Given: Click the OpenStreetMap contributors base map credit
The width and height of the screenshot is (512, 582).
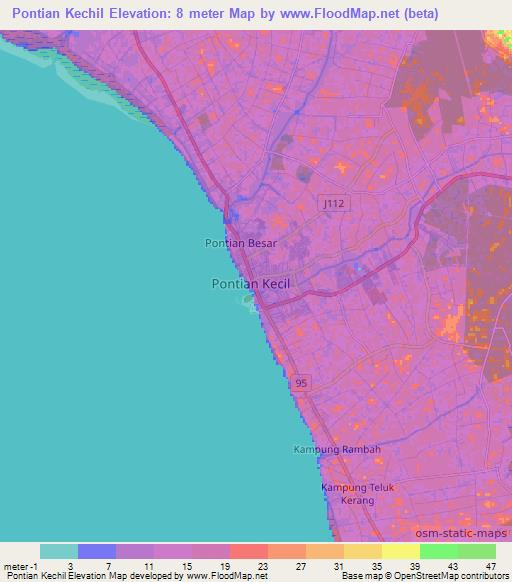Looking at the screenshot, I should tap(425, 576).
